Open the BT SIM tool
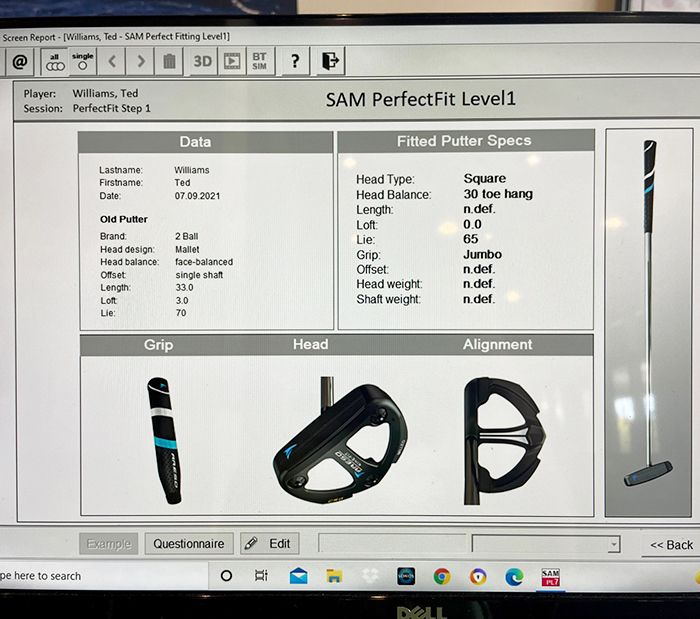The width and height of the screenshot is (700, 619). click(x=260, y=61)
